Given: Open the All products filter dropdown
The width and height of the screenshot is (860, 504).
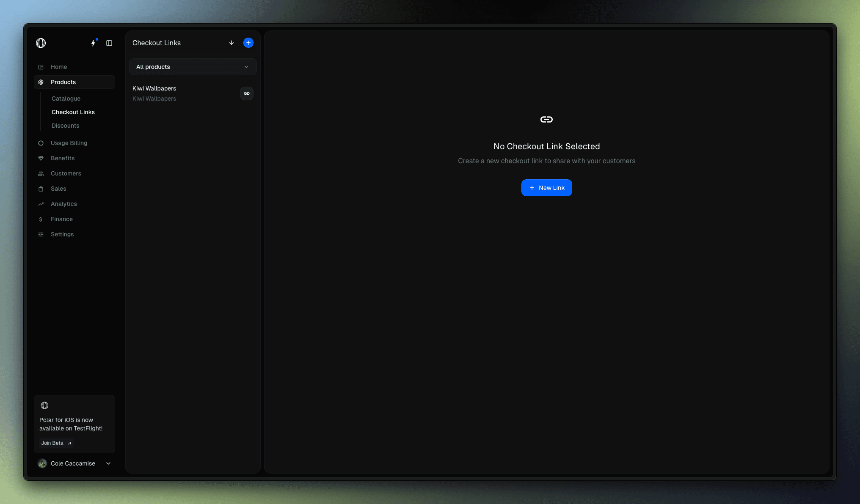Looking at the screenshot, I should [193, 67].
